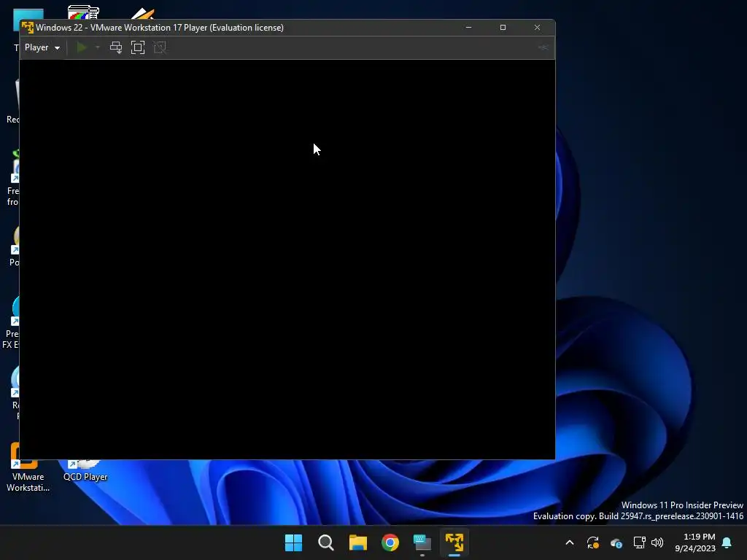Open network settings tray icon
This screenshot has width=747, height=560.
tap(639, 542)
